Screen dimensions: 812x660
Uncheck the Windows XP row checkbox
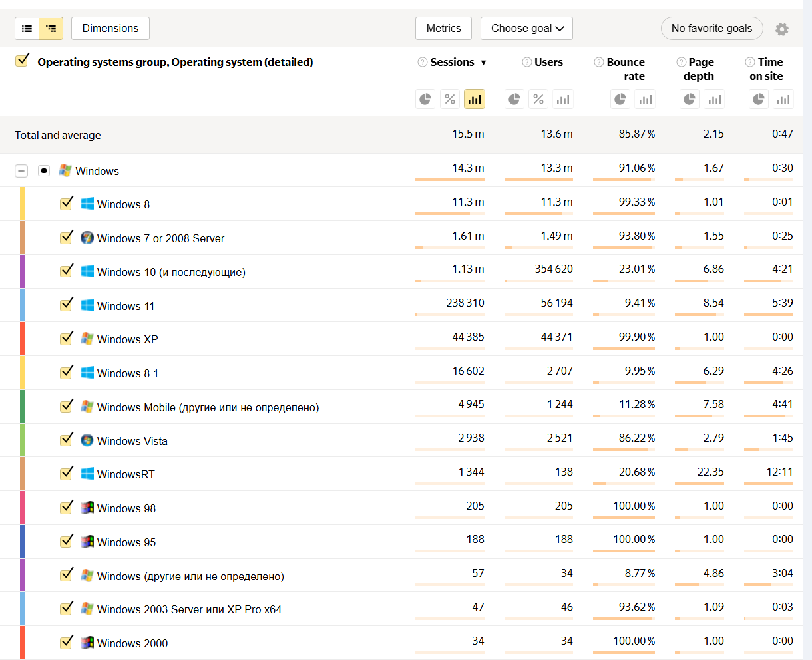pos(66,338)
